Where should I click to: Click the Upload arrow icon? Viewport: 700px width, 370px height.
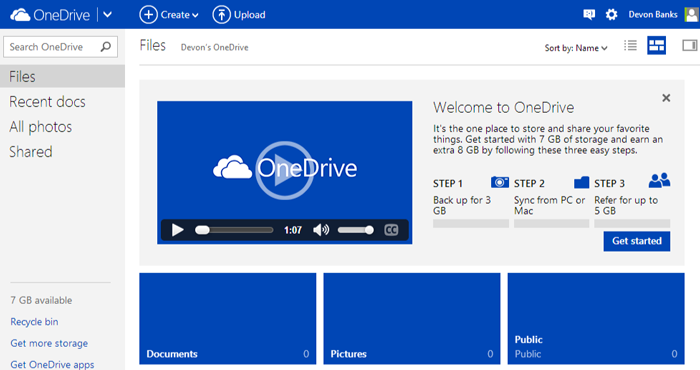click(221, 15)
